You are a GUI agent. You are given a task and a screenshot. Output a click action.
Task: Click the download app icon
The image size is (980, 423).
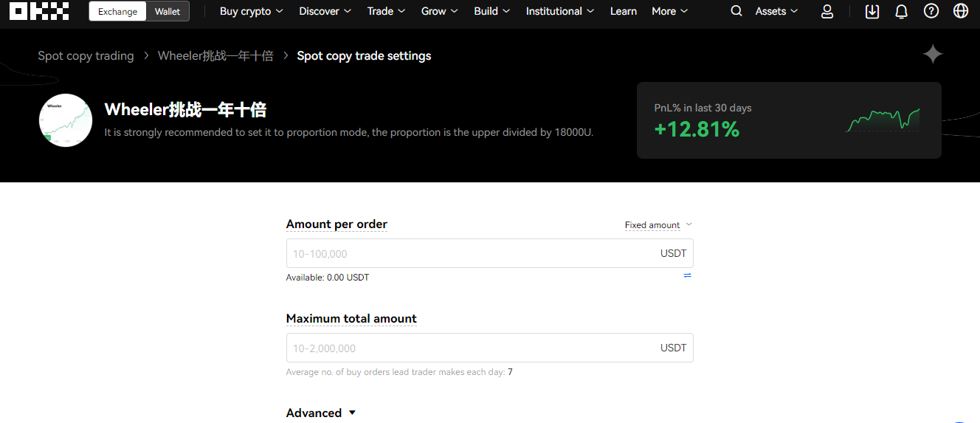click(872, 11)
